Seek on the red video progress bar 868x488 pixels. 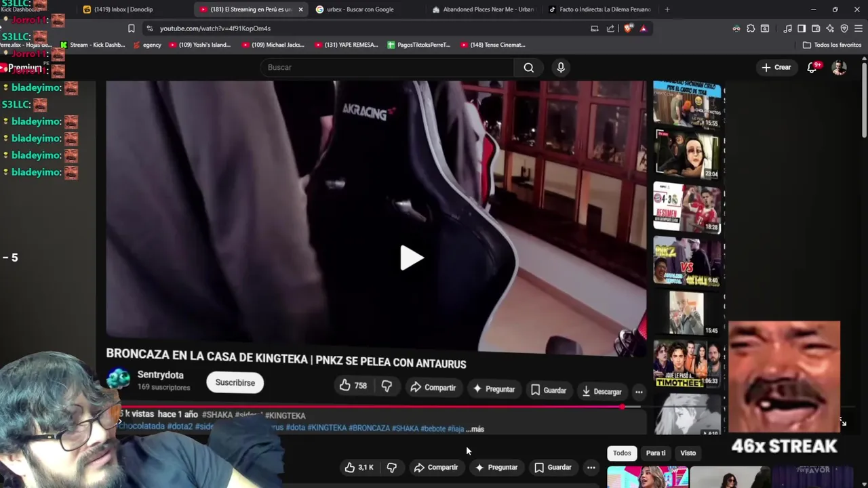[372, 407]
